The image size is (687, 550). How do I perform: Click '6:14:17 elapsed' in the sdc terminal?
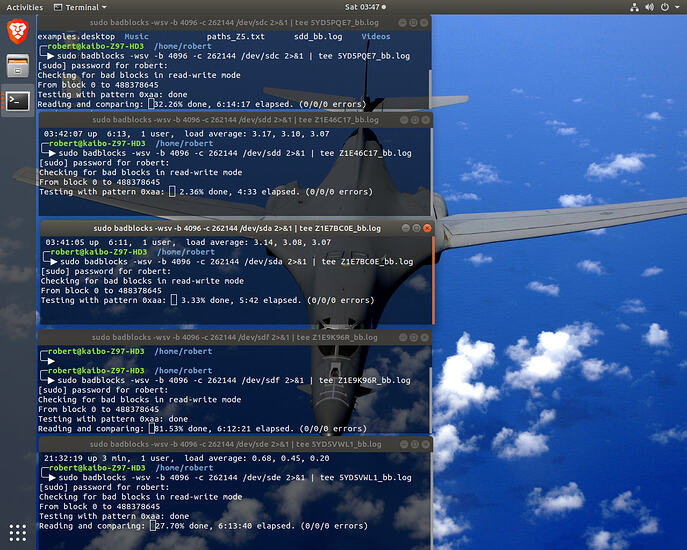pyautogui.click(x=253, y=104)
